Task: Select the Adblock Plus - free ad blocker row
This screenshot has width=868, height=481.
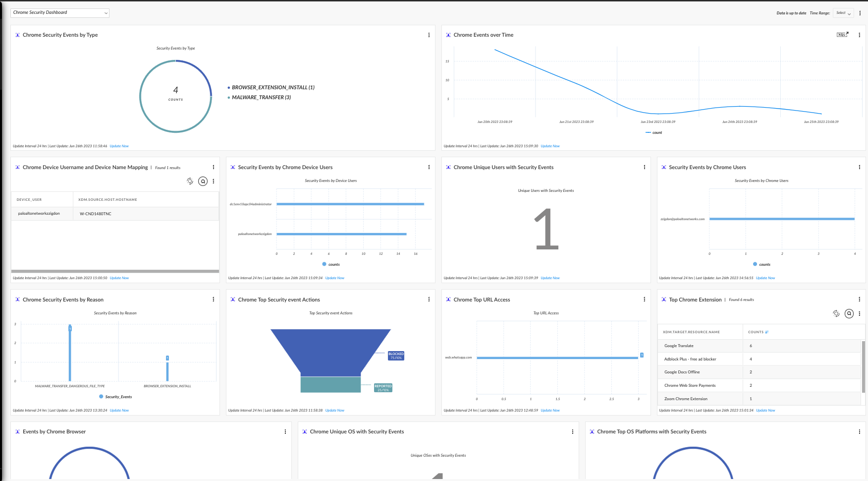Action: click(759, 359)
